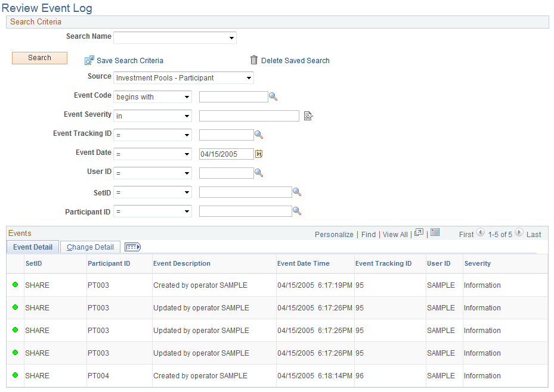Sort by Participant ID column header
Image resolution: width=554 pixels, height=392 pixels.
109,263
